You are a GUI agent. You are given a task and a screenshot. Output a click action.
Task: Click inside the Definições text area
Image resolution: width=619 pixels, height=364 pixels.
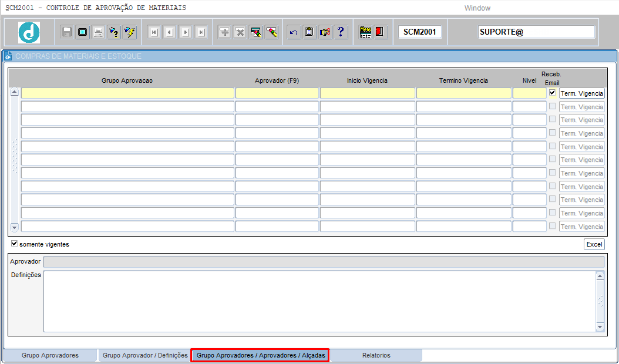pyautogui.click(x=319, y=301)
